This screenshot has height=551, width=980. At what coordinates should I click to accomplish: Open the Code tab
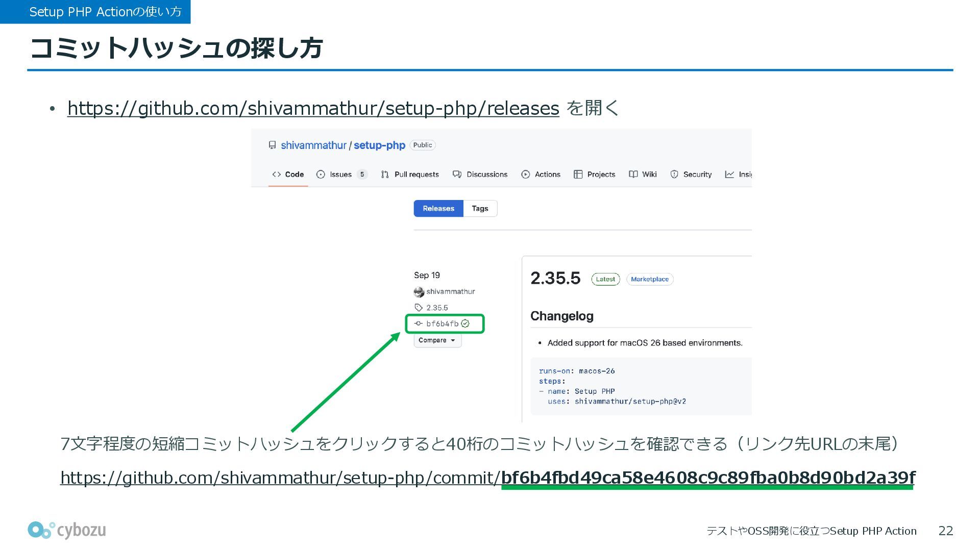(x=288, y=174)
